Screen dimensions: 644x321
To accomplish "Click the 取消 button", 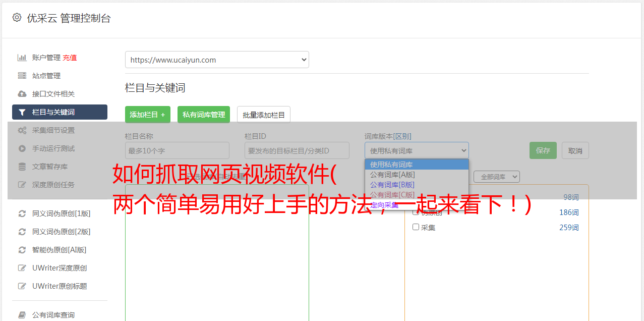I will click(x=575, y=150).
